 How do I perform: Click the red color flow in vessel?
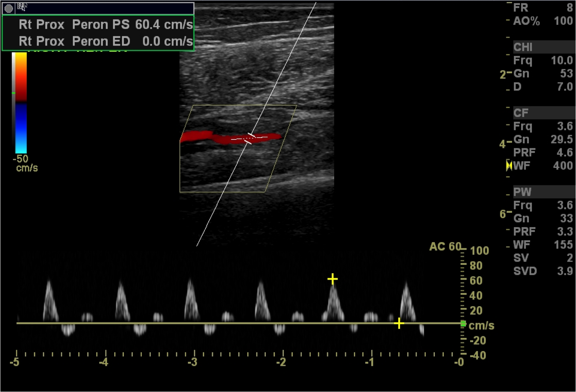tap(199, 136)
